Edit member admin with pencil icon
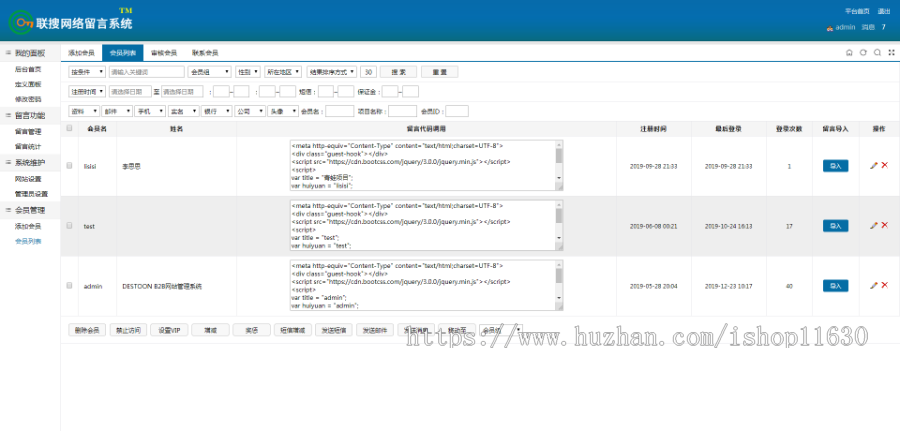This screenshot has height=431, width=900. point(874,285)
